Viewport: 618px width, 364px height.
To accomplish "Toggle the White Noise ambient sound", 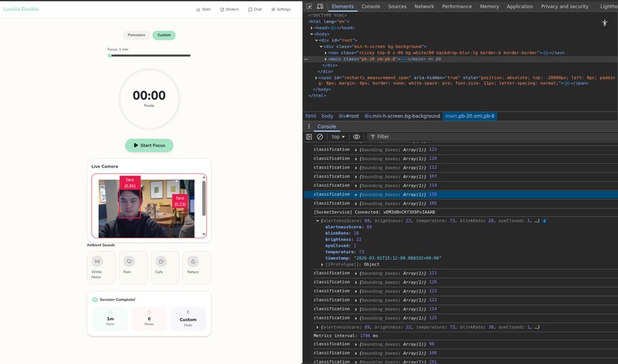I will [101, 267].
